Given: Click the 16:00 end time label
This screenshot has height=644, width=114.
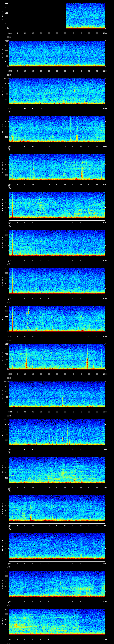Looking at the screenshot, I should pos(105,261).
